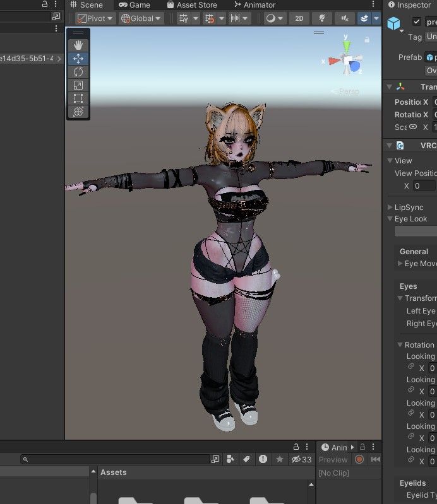Open the Asset Store tab
Image resolution: width=437 pixels, height=504 pixels.
coord(192,5)
